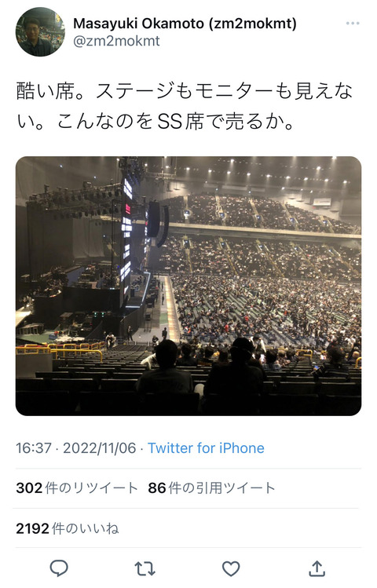Open the Twitter for iPhone source link
The width and height of the screenshot is (377, 588).
click(x=206, y=447)
